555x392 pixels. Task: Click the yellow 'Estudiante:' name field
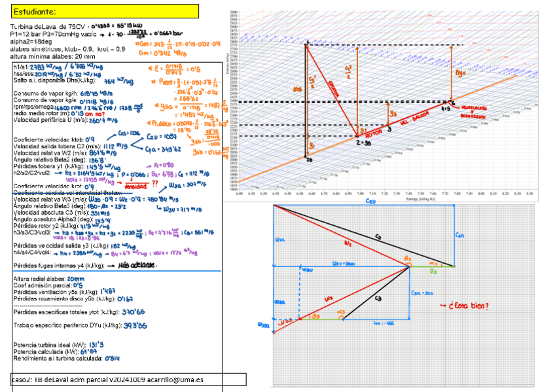click(x=105, y=11)
